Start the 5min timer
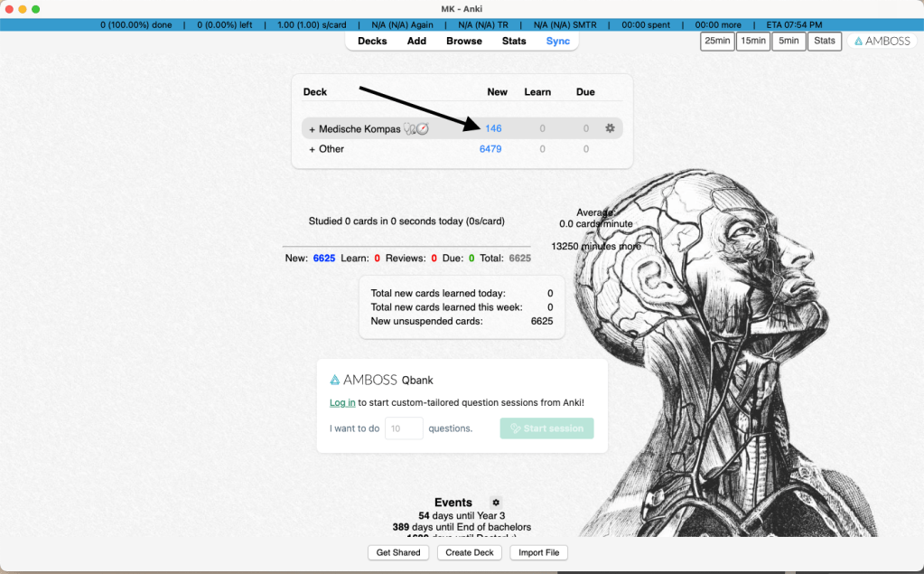 (789, 41)
